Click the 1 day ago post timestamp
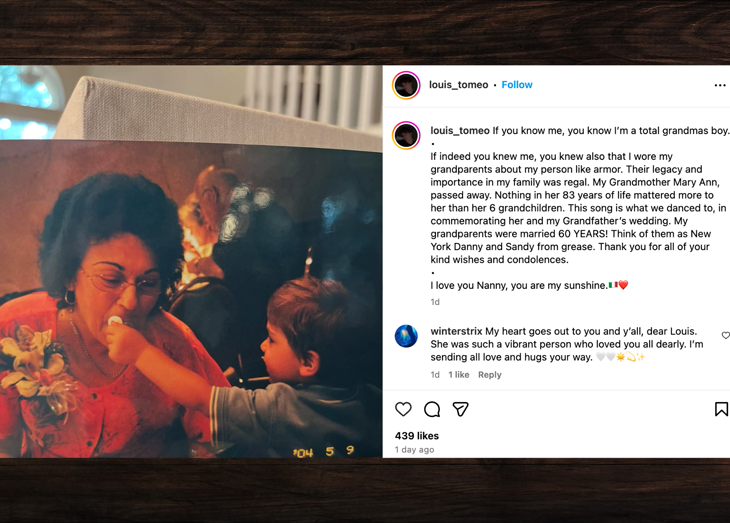730x523 pixels. [x=414, y=450]
